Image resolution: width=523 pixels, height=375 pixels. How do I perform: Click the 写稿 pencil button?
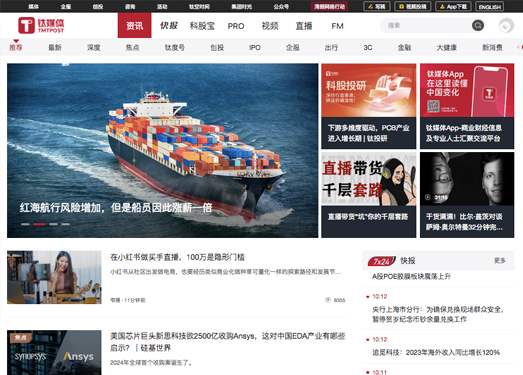pyautogui.click(x=377, y=6)
